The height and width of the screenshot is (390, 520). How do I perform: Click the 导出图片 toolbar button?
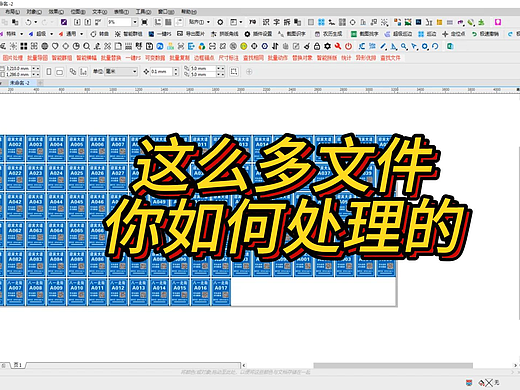click(191, 34)
